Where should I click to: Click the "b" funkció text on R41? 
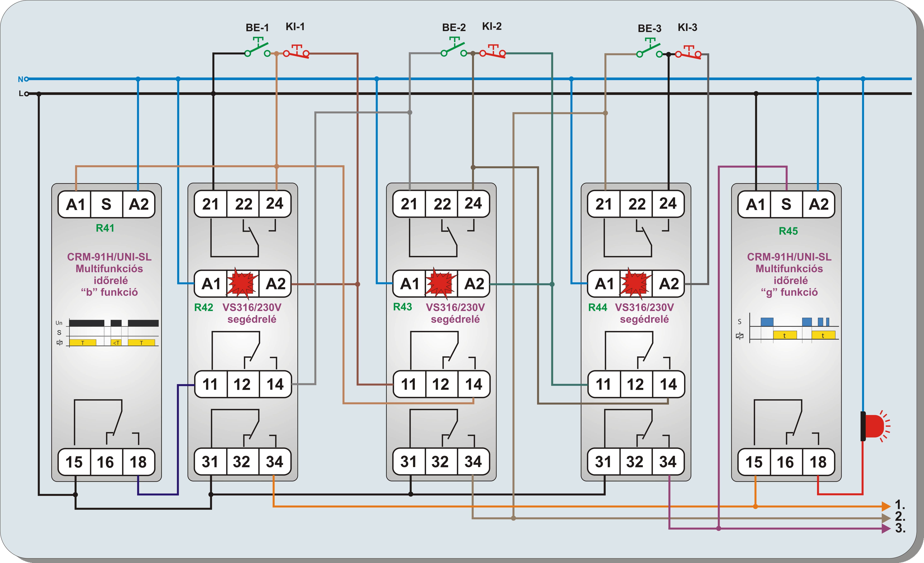pos(109,292)
